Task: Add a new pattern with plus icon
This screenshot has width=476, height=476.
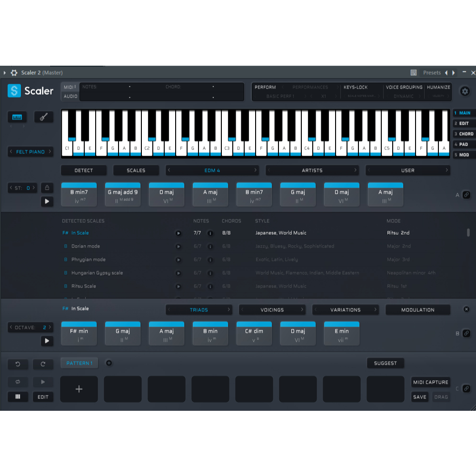Action: point(109,363)
